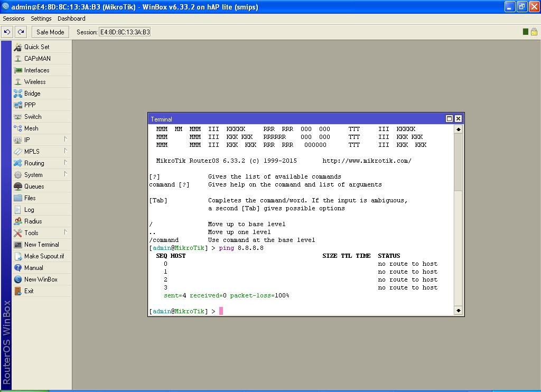The height and width of the screenshot is (392, 541).
Task: Click the terminal prompt cursor
Action: pyautogui.click(x=221, y=311)
